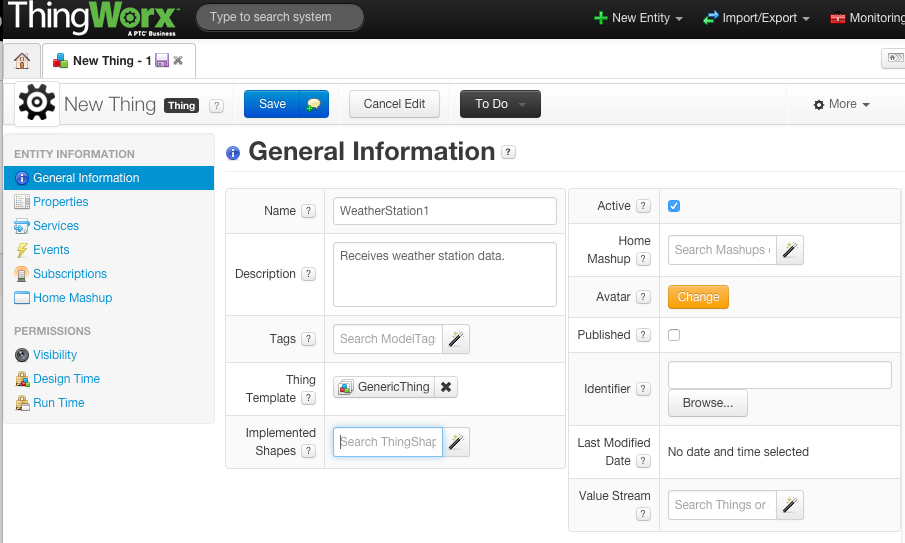Click the help icon for Thing Template

(x=309, y=398)
